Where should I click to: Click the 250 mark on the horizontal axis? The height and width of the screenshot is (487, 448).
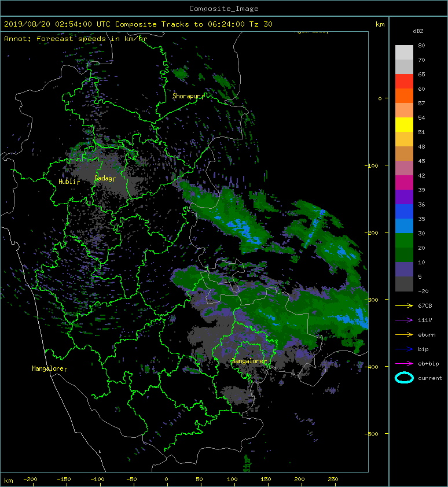[333, 479]
